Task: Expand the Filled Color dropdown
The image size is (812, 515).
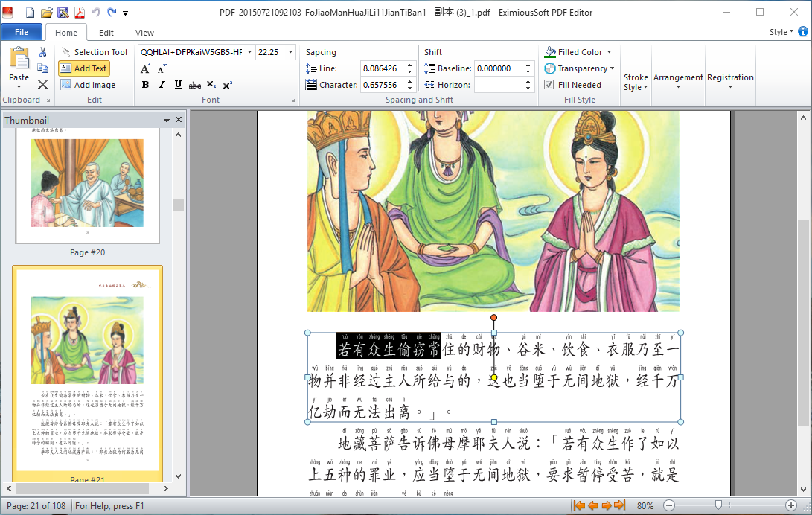Action: 609,52
